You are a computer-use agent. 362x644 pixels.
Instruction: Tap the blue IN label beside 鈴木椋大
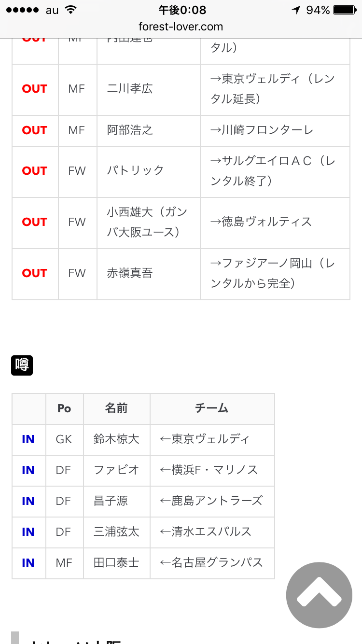click(x=28, y=439)
